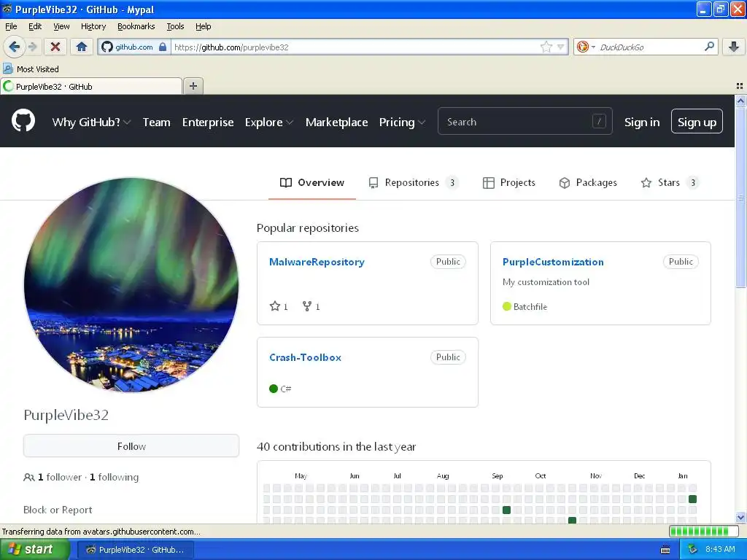The image size is (747, 560).
Task: Open the DuckDuckGo search engine selector
Action: (586, 47)
